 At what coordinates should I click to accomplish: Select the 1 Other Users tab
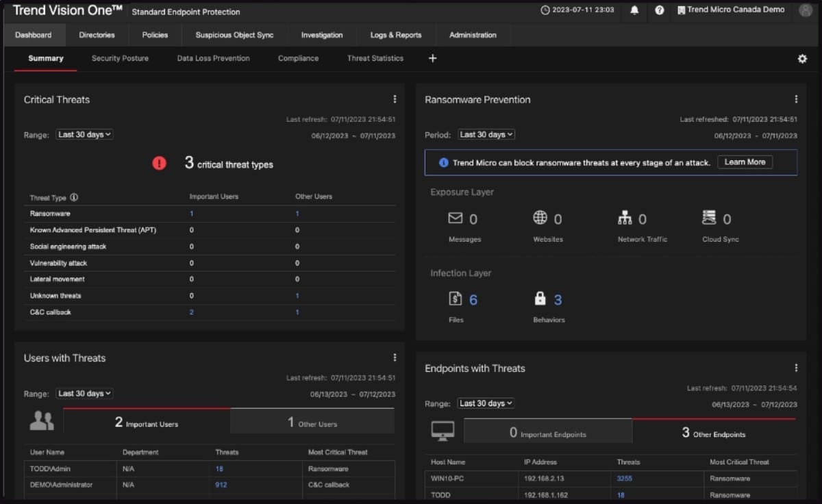point(312,422)
